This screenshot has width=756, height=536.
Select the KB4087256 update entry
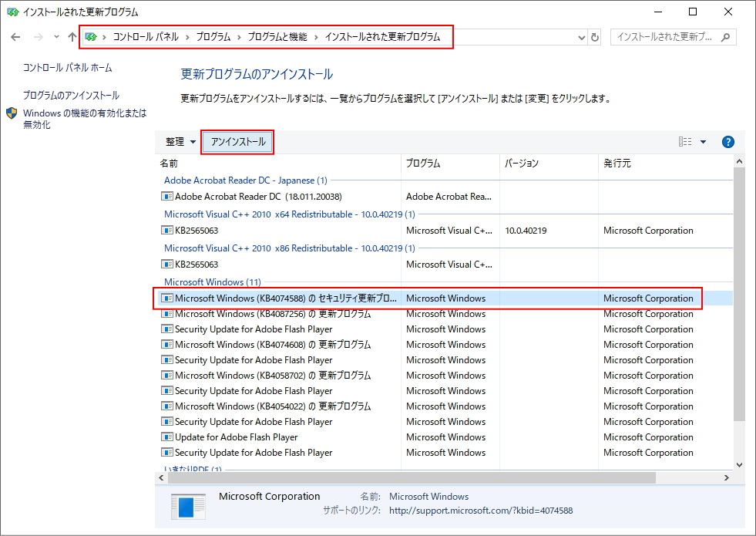[x=272, y=314]
